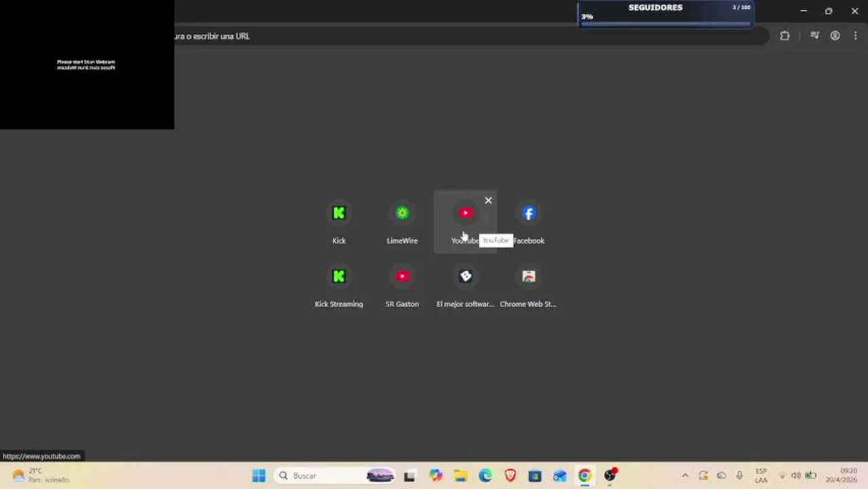Open the weather widget showing 21°C
Viewport: 868px width, 489px height.
(x=41, y=475)
